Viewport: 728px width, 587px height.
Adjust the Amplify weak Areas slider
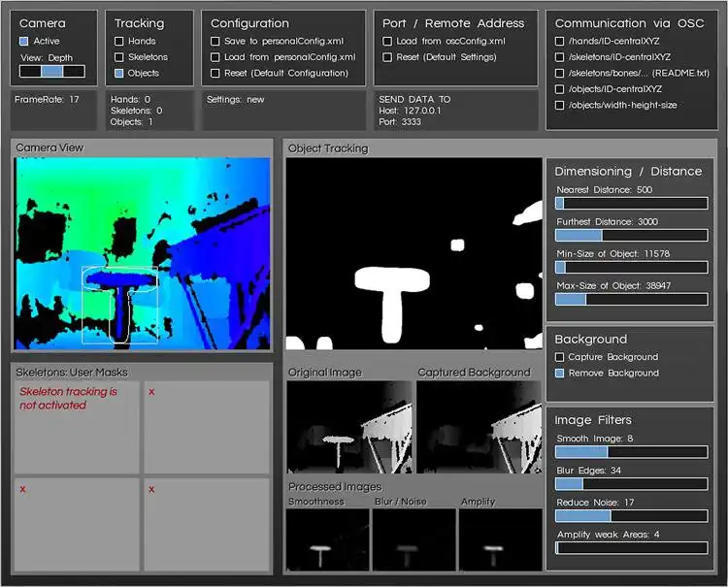coord(632,548)
